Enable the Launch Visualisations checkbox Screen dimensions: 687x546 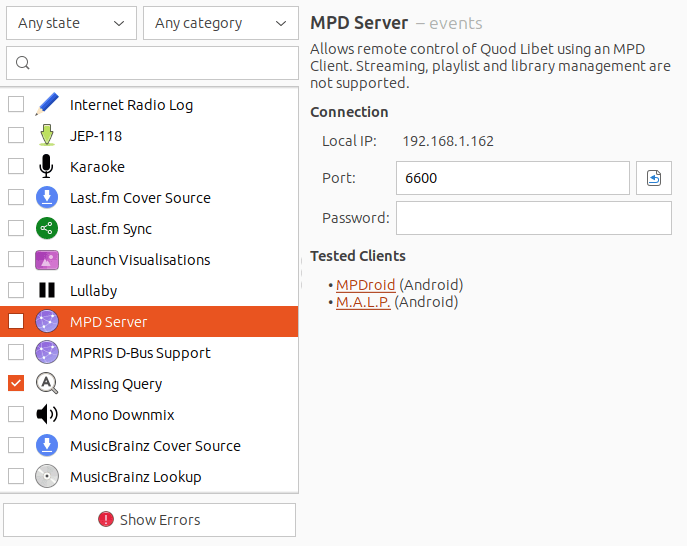pos(16,259)
